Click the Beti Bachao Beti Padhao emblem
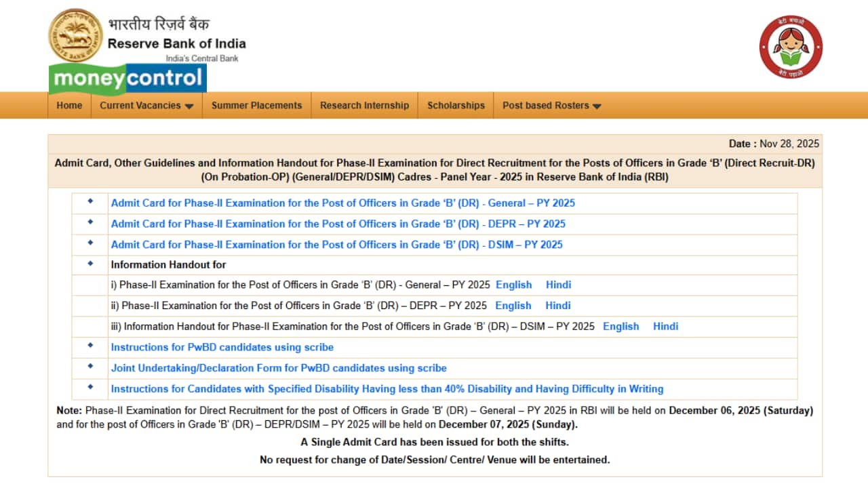 click(791, 46)
